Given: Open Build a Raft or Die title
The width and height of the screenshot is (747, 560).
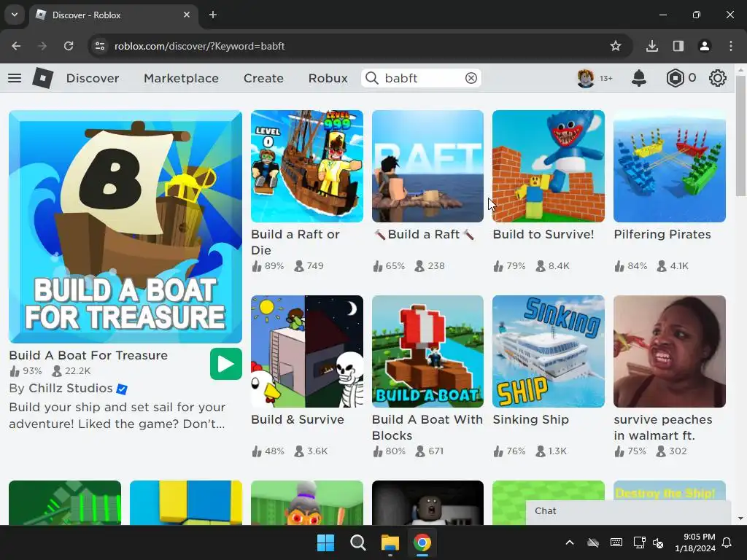Looking at the screenshot, I should [295, 242].
